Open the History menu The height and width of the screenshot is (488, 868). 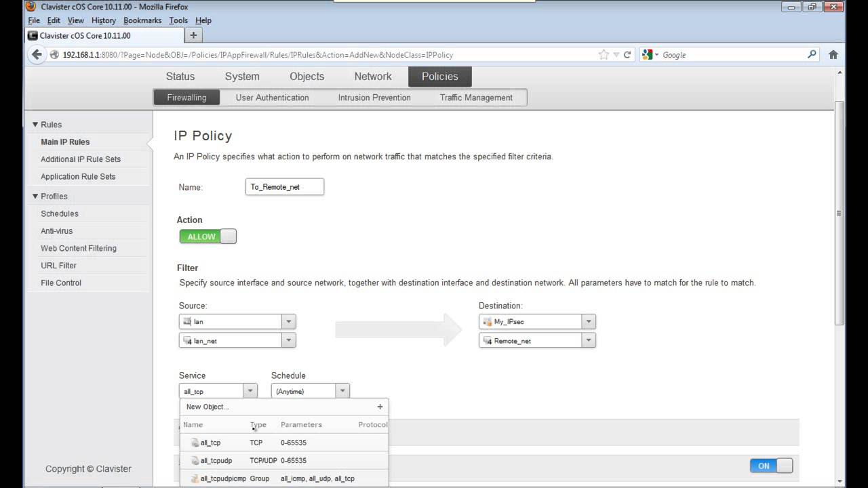[104, 20]
